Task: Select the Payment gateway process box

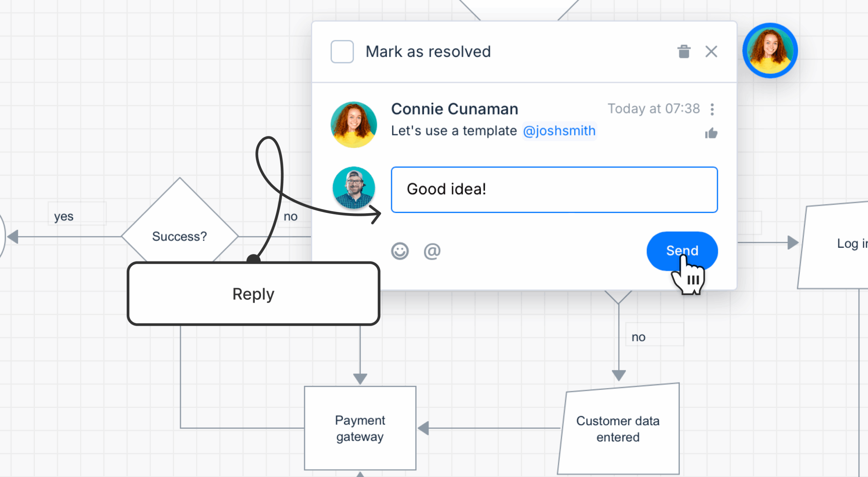Action: pos(360,428)
